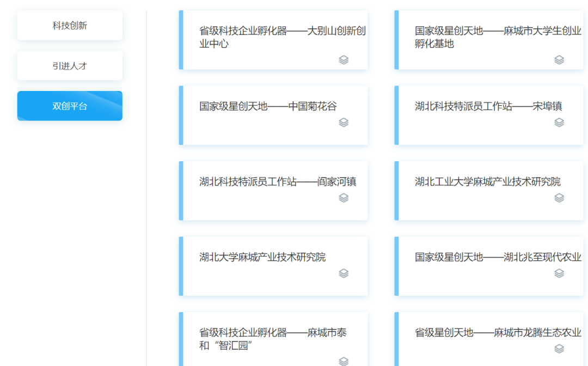
Task: Click layers icon on 麻城市龙腾生态农业 card
Action: coord(559,349)
